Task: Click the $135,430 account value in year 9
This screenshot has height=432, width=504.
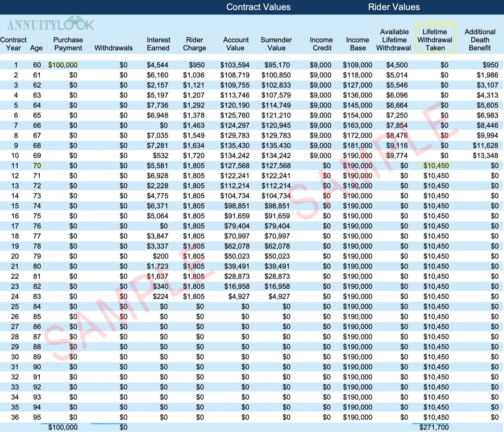Action: tap(235, 145)
